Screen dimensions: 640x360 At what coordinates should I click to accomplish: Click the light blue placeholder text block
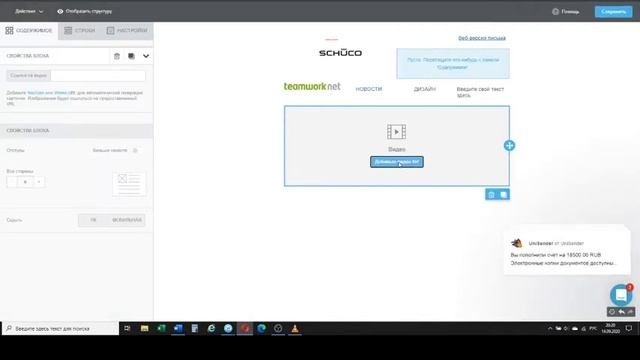453,63
